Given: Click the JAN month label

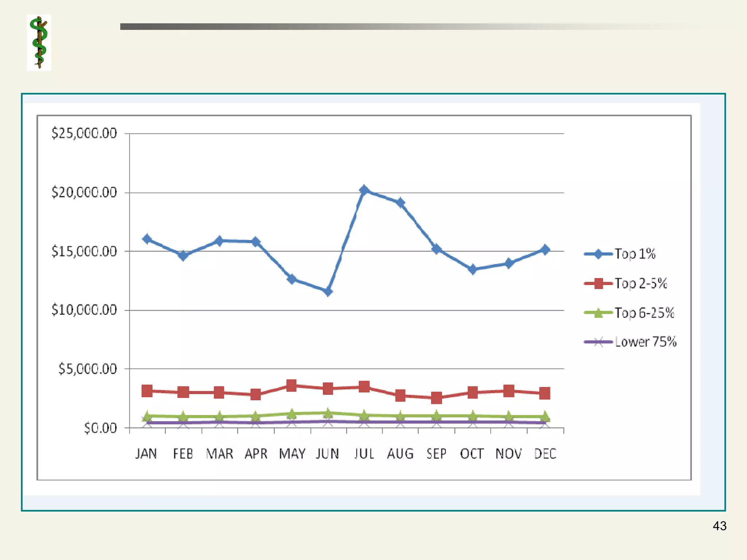Looking at the screenshot, I should tap(146, 454).
